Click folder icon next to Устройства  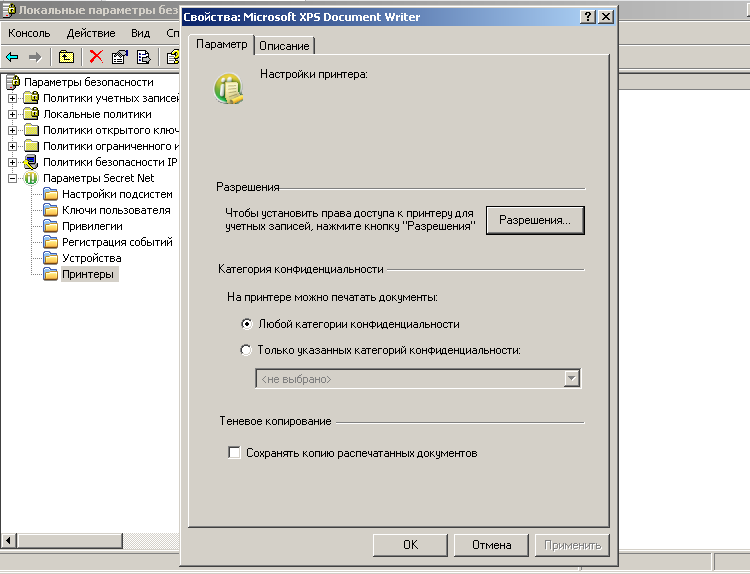pos(50,258)
